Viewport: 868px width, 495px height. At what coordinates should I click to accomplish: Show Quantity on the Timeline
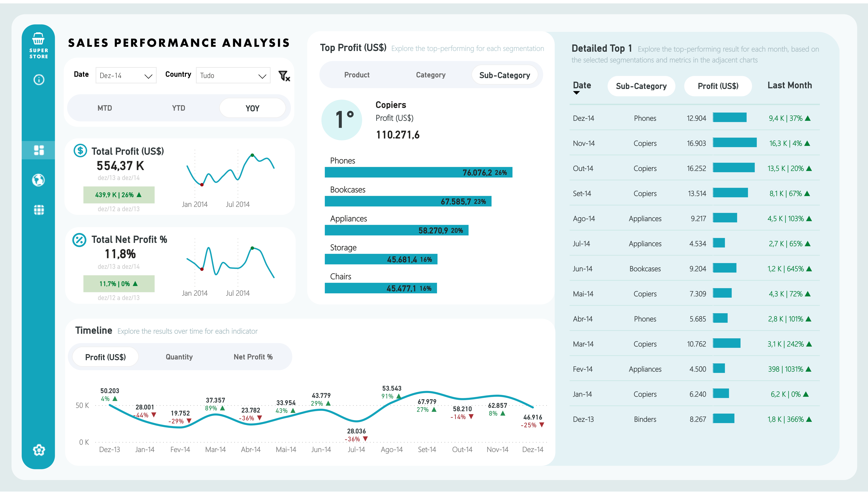click(x=179, y=357)
